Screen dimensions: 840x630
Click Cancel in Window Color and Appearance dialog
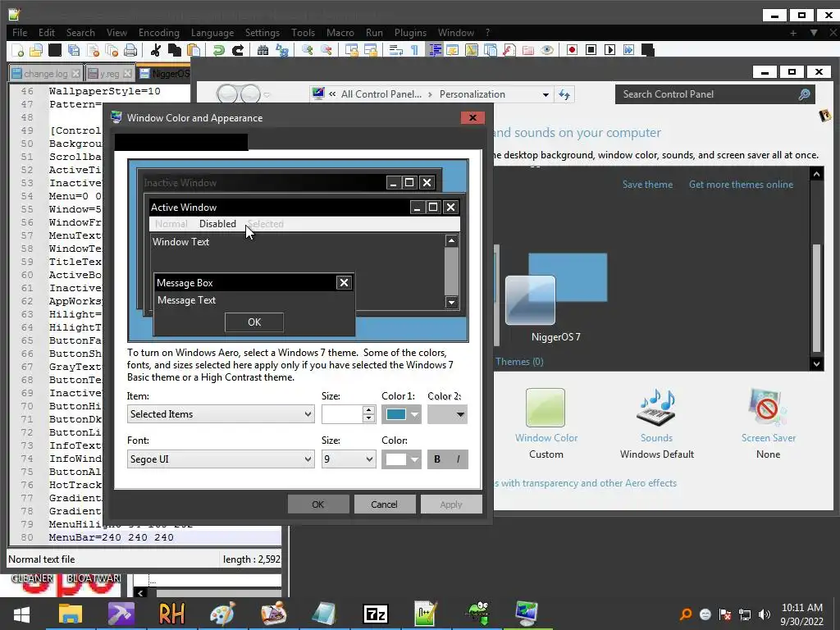384,504
